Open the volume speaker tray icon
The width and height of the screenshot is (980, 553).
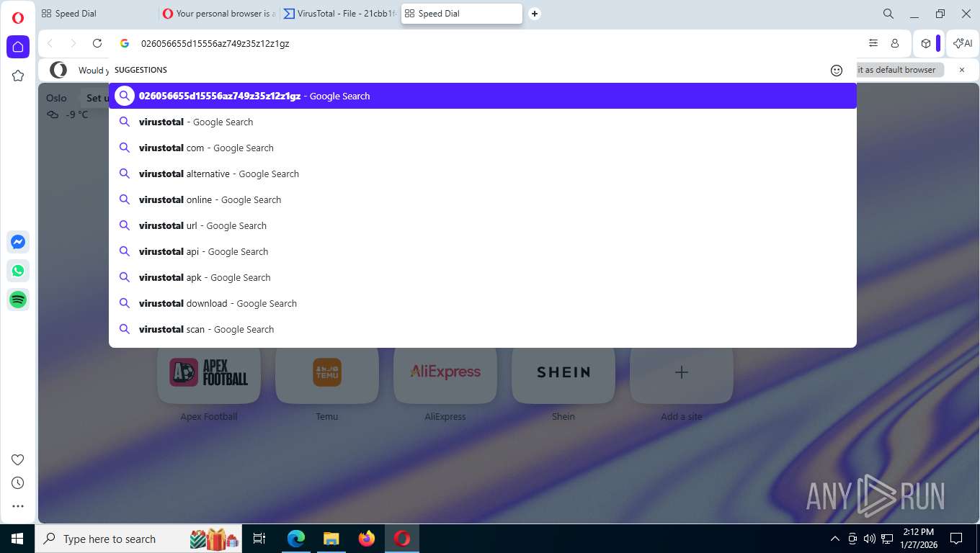[x=869, y=539]
